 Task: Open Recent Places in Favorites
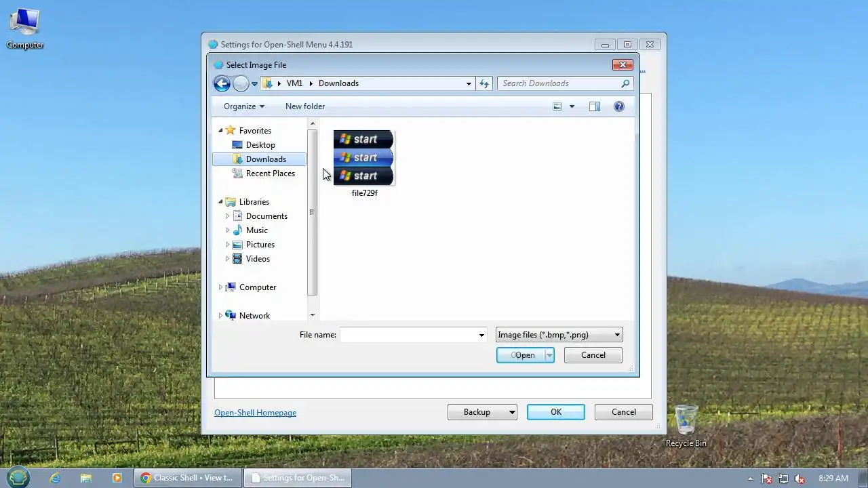[270, 174]
